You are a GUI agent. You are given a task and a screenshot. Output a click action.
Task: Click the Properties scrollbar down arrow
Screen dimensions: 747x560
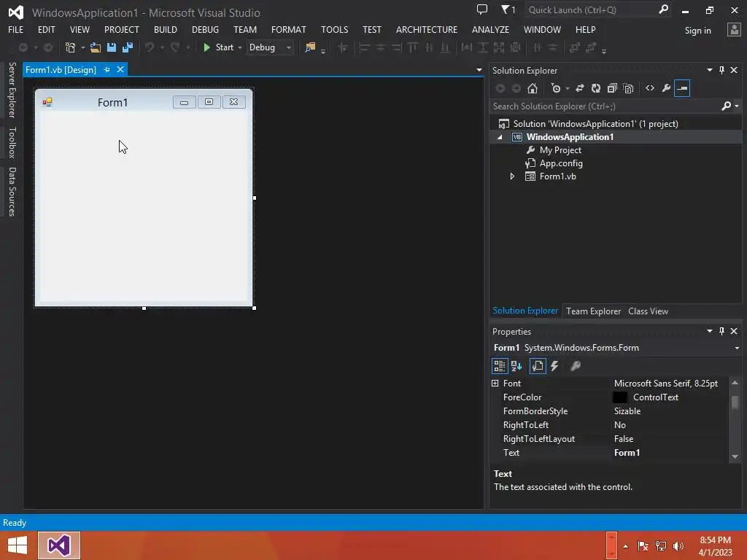coord(735,456)
